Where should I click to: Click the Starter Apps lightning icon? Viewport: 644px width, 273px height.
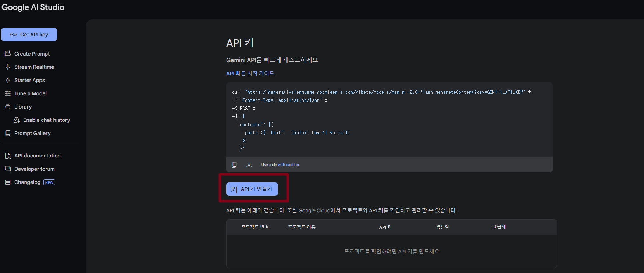point(8,80)
